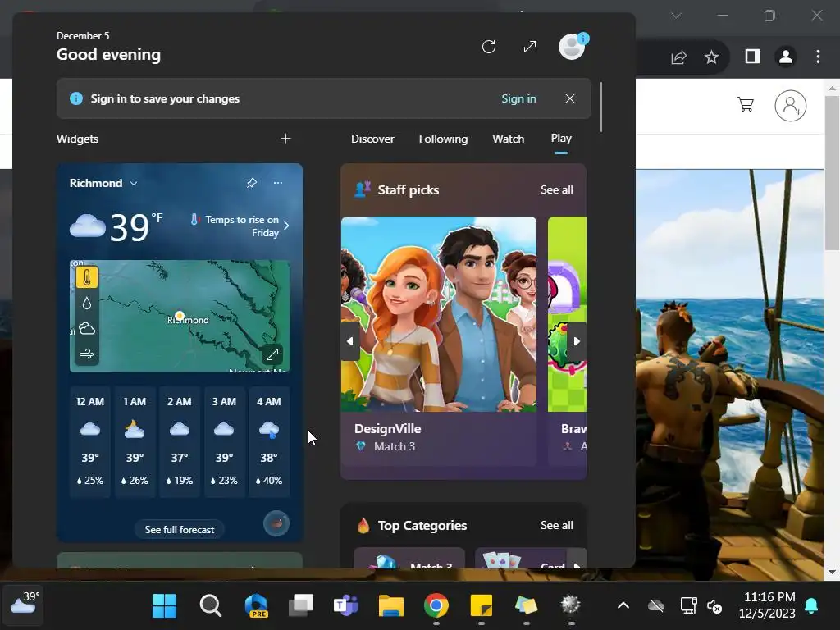This screenshot has width=840, height=630.
Task: Click See all in Top Categories
Action: tap(557, 525)
